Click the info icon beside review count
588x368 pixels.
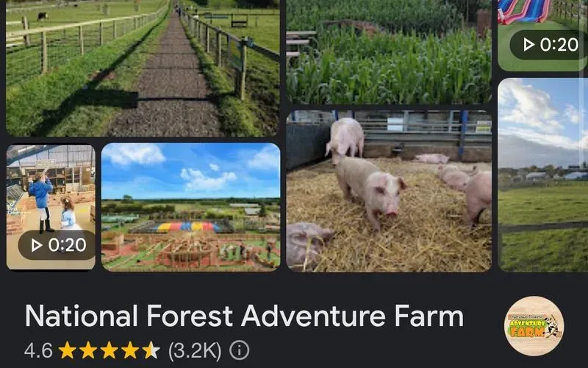tap(239, 350)
